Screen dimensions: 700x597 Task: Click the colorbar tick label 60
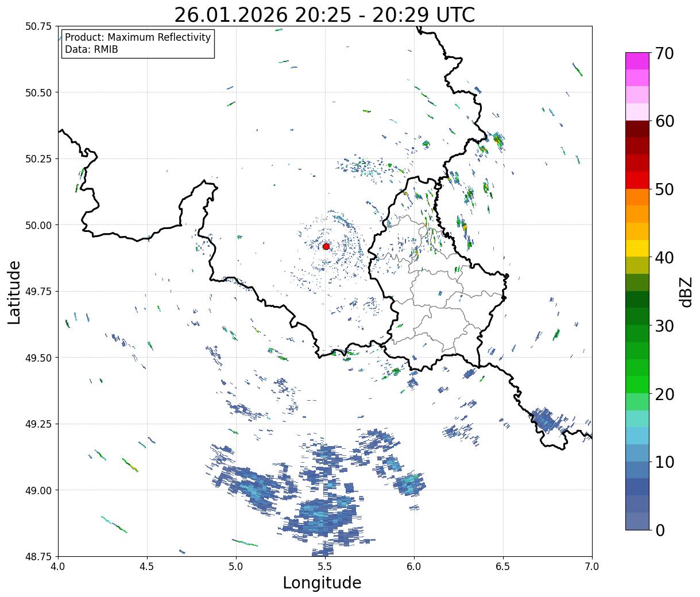(664, 121)
